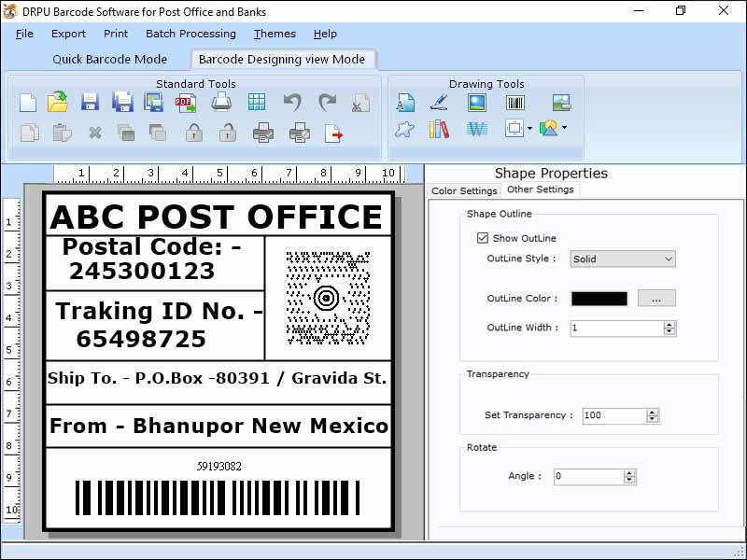Image resolution: width=747 pixels, height=560 pixels.
Task: Insert a barcode with the Barcode tool
Action: point(515,102)
